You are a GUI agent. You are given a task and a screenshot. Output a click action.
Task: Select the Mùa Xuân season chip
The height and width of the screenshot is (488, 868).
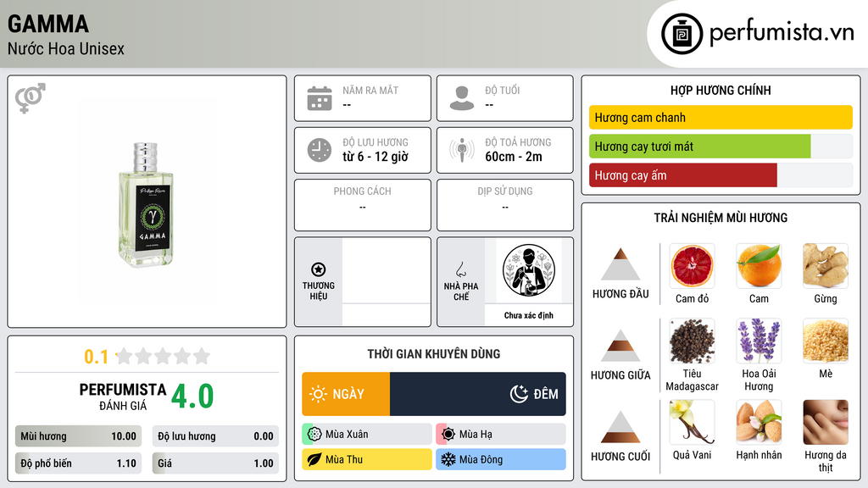tap(367, 435)
